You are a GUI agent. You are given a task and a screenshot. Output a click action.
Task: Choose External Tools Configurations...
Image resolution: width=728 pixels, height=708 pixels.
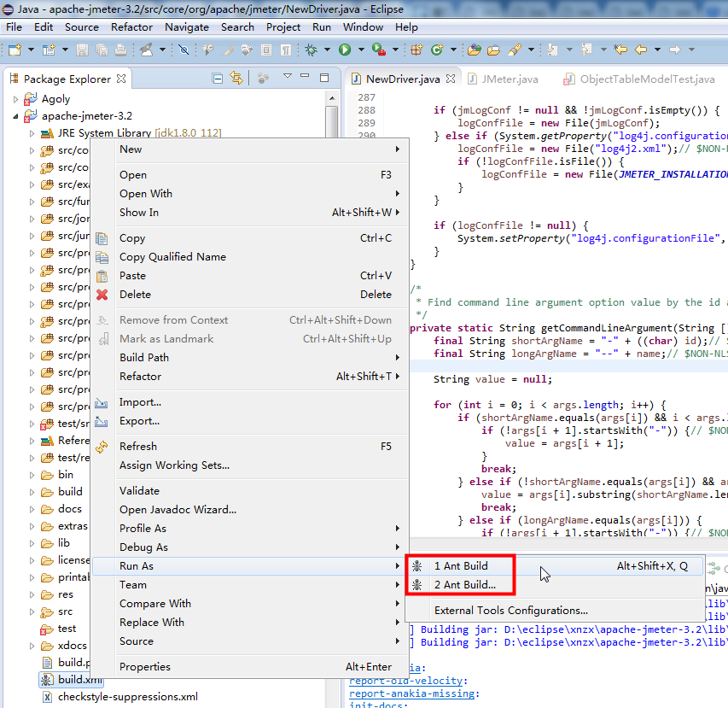point(555,611)
